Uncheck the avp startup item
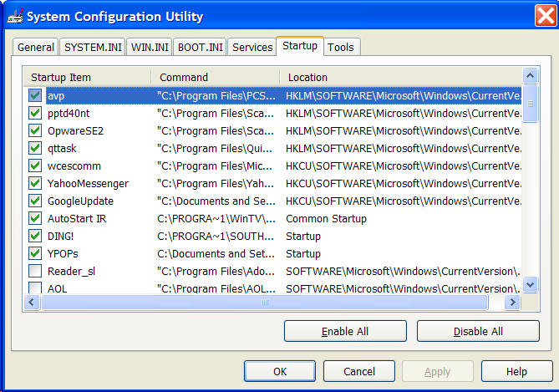559x392 pixels. [35, 95]
